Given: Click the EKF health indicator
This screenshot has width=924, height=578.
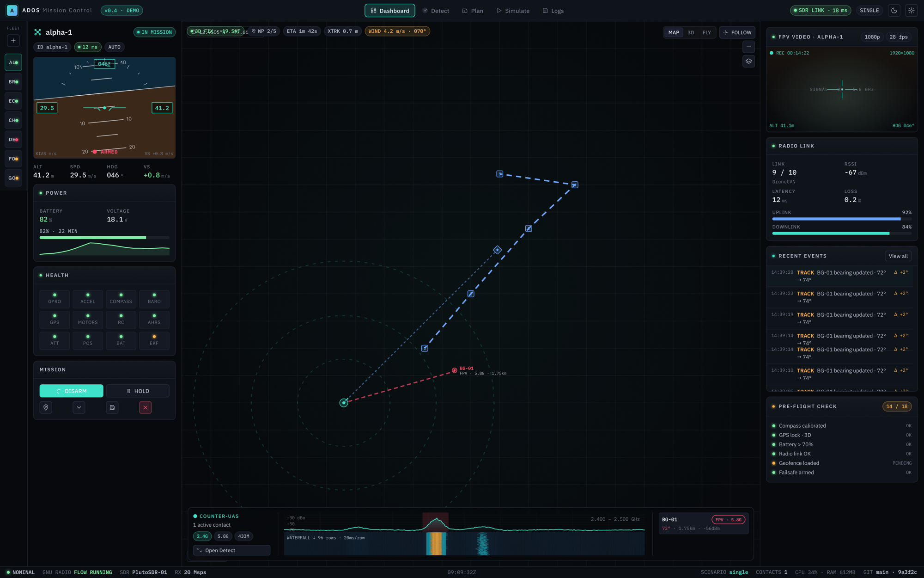Looking at the screenshot, I should point(154,340).
